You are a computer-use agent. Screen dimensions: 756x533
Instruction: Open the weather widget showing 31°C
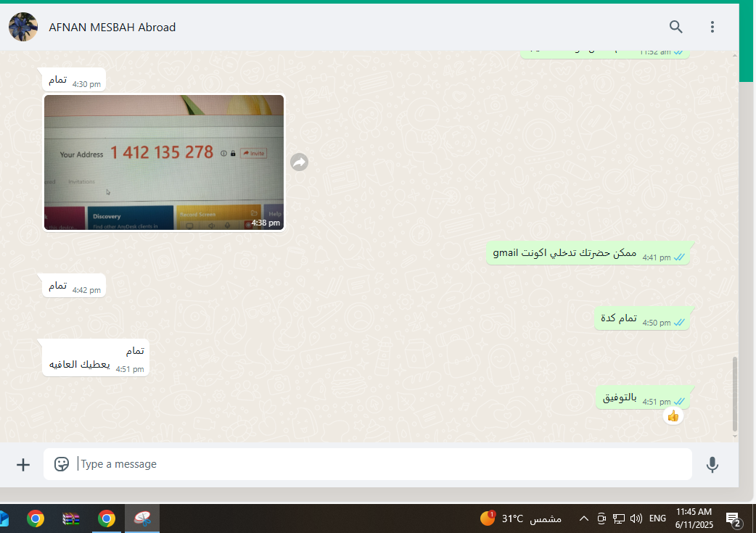(x=521, y=518)
